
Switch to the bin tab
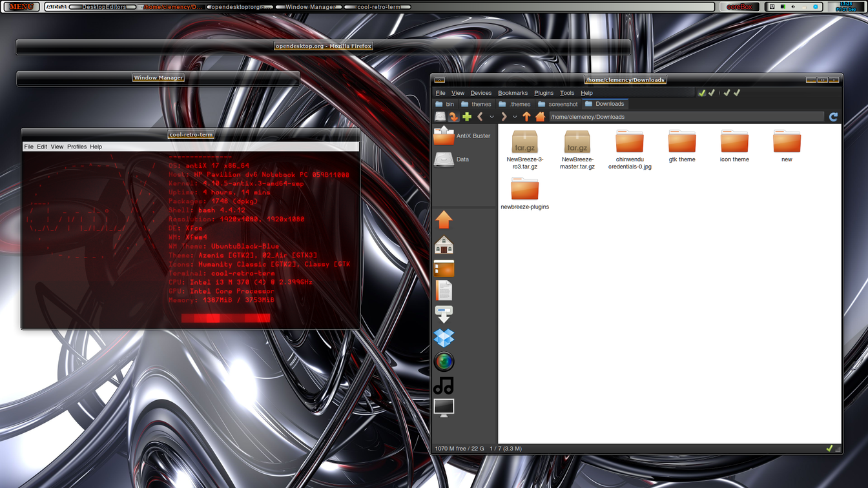coord(445,104)
